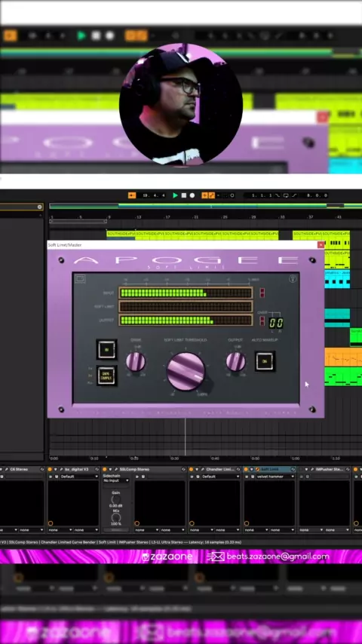
Task: Arm the round record button in transport
Action: [192, 195]
